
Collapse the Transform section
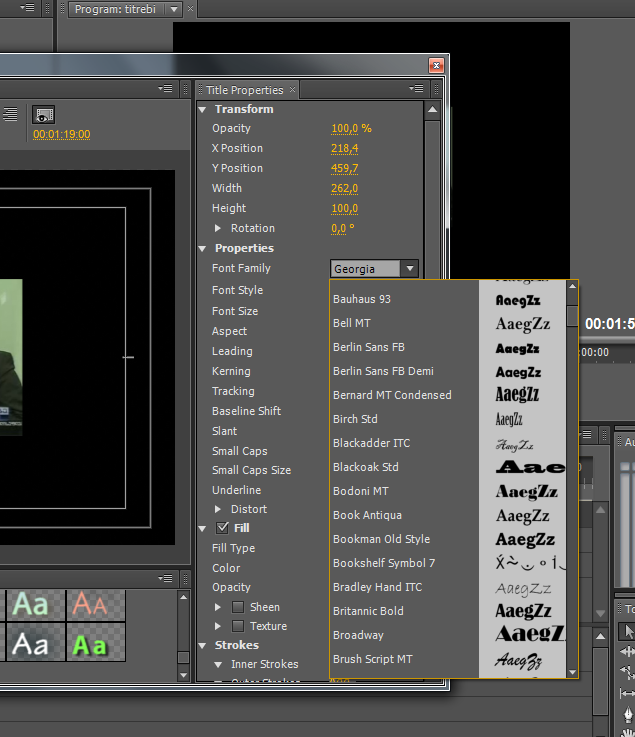coord(203,110)
